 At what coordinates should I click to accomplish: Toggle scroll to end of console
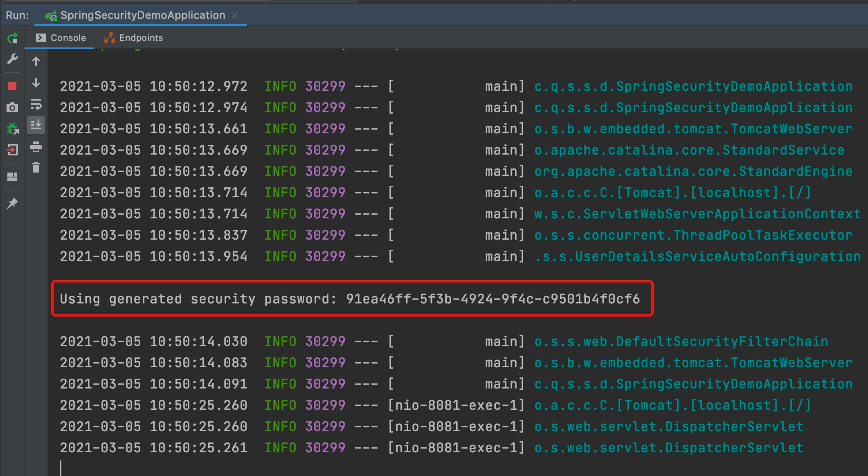[x=36, y=125]
